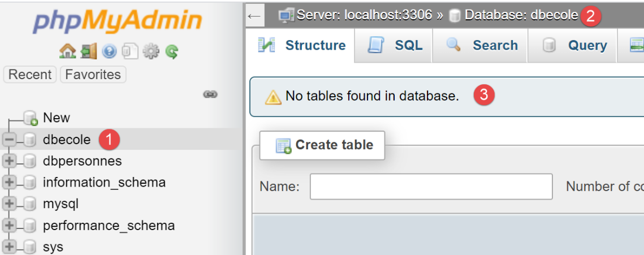Click the Favorites button
This screenshot has height=255, width=644.
pos(93,75)
